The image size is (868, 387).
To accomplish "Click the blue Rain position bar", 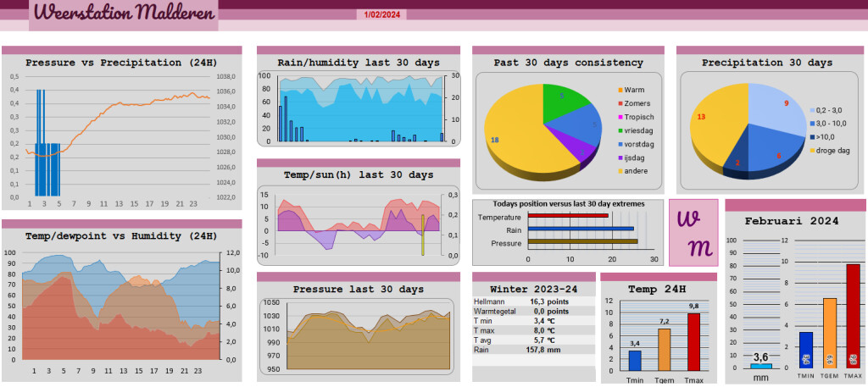I will click(581, 229).
